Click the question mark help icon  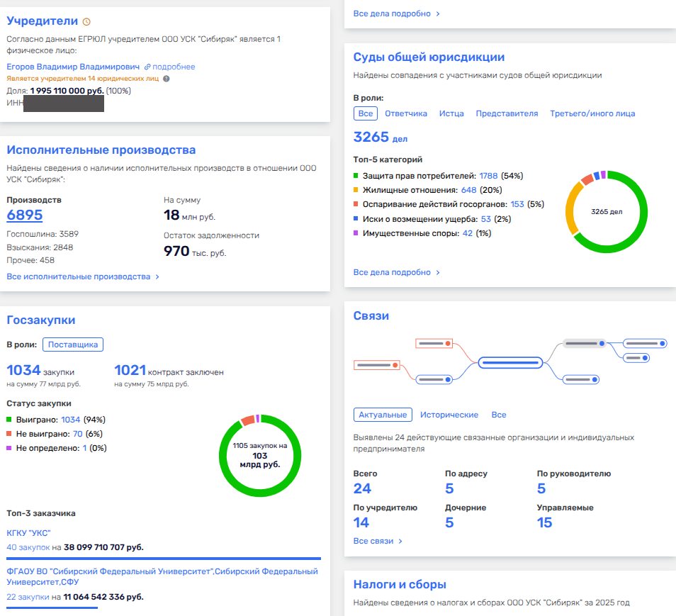[167, 79]
